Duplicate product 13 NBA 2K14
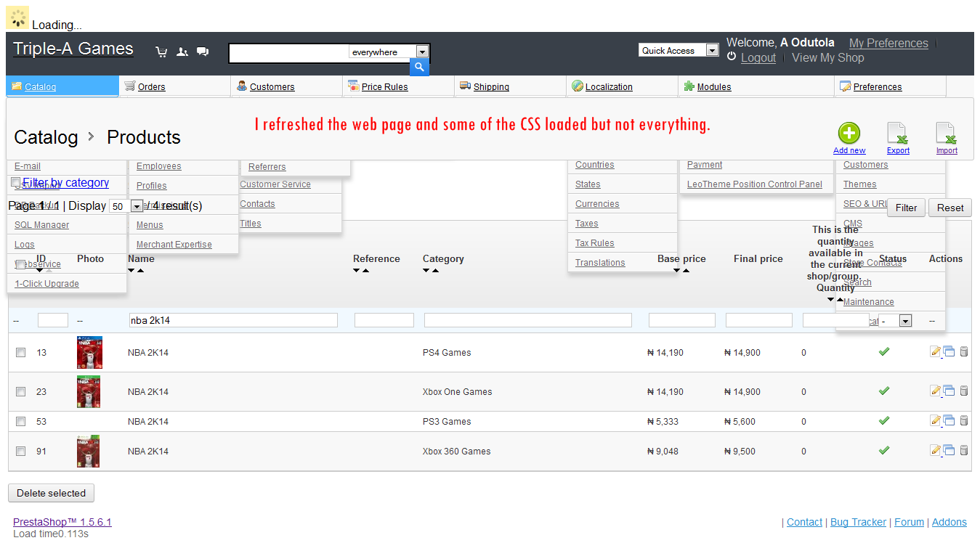 click(x=949, y=351)
